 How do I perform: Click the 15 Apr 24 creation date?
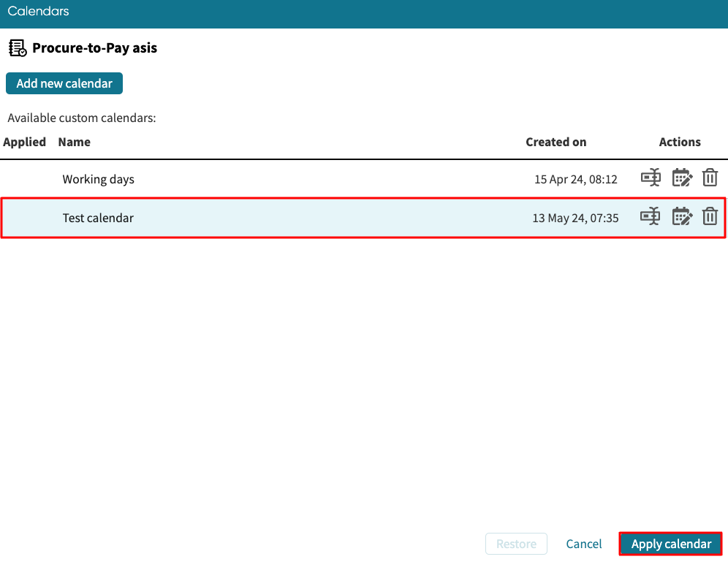click(575, 179)
